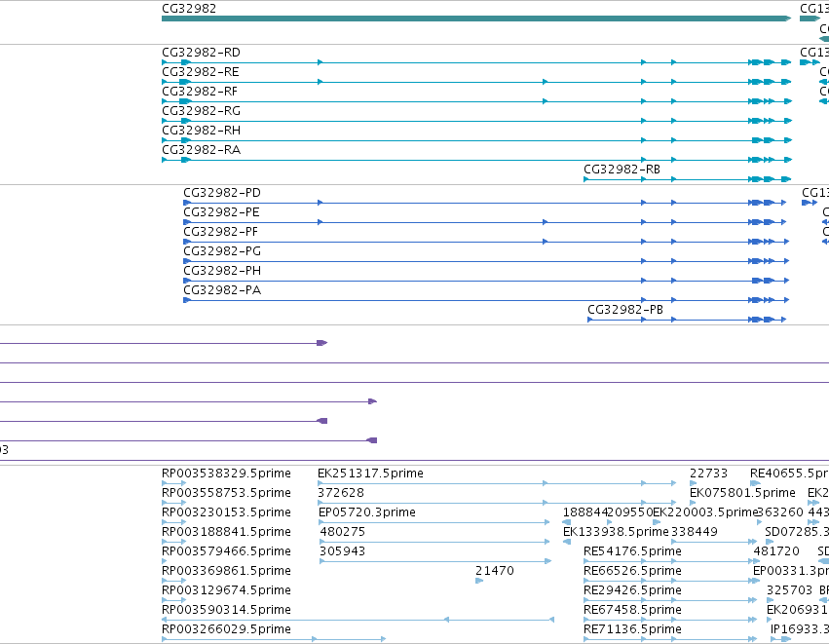This screenshot has width=829, height=644.
Task: Open RE54176.5prime EST label
Action: [632, 551]
